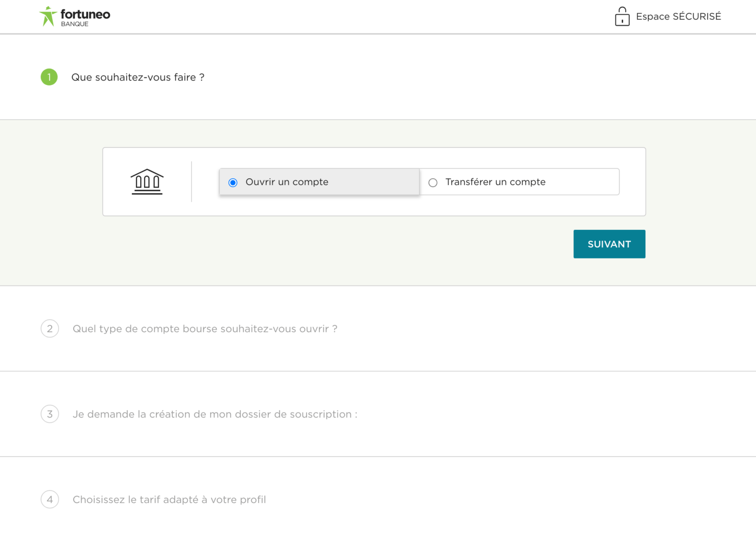Click the padlock icon in header
Image resolution: width=756 pixels, height=541 pixels.
622,17
